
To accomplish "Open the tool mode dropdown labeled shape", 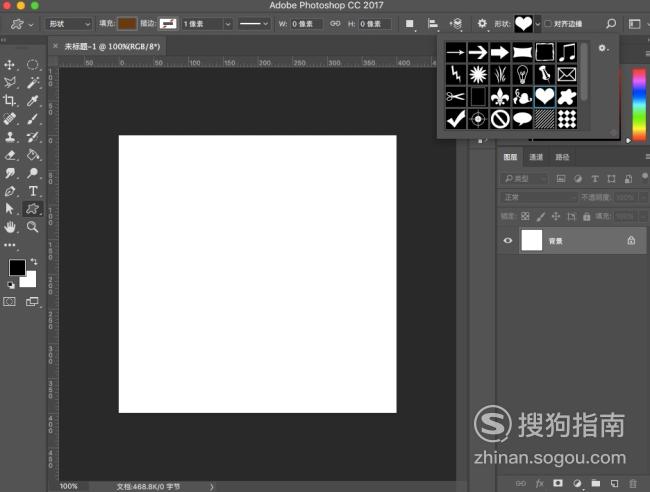I will 68,24.
